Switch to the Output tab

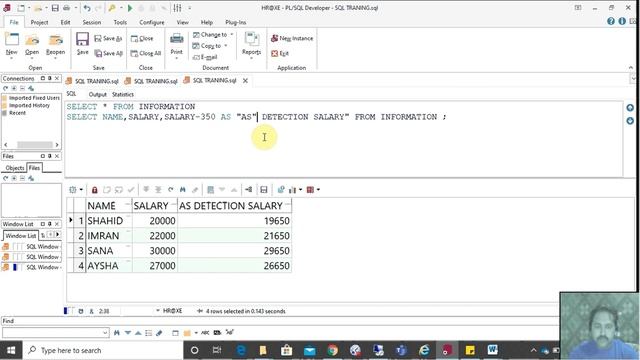click(x=98, y=94)
